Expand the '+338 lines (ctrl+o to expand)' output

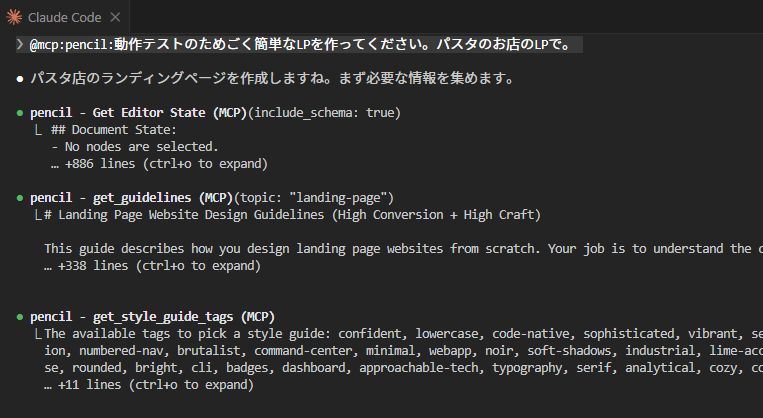point(152,266)
